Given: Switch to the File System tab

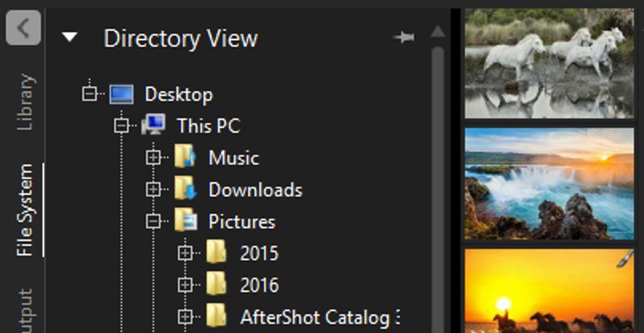Looking at the screenshot, I should [25, 210].
